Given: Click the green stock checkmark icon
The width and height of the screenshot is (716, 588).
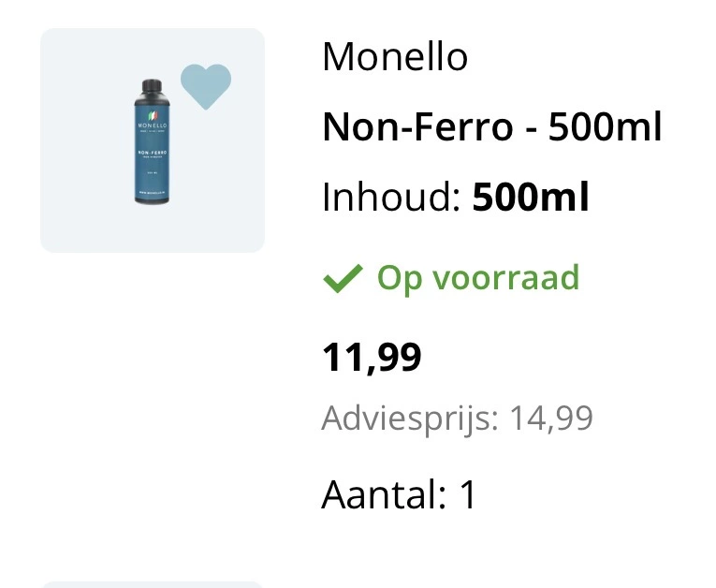Looking at the screenshot, I should (342, 279).
